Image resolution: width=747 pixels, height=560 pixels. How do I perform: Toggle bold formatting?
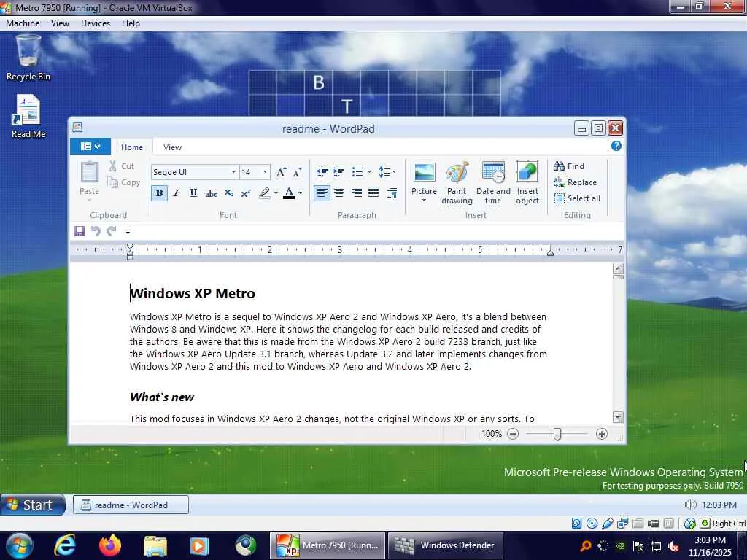159,192
